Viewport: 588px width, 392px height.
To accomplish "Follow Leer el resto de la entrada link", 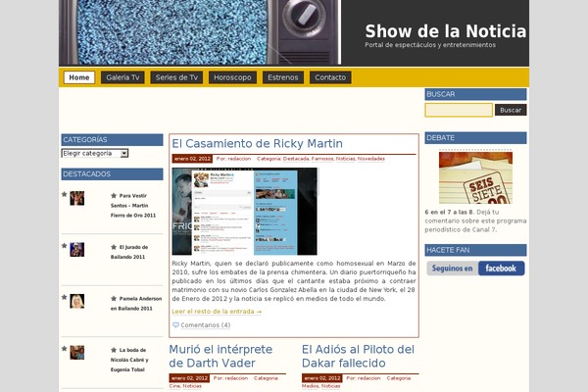I will 217,312.
